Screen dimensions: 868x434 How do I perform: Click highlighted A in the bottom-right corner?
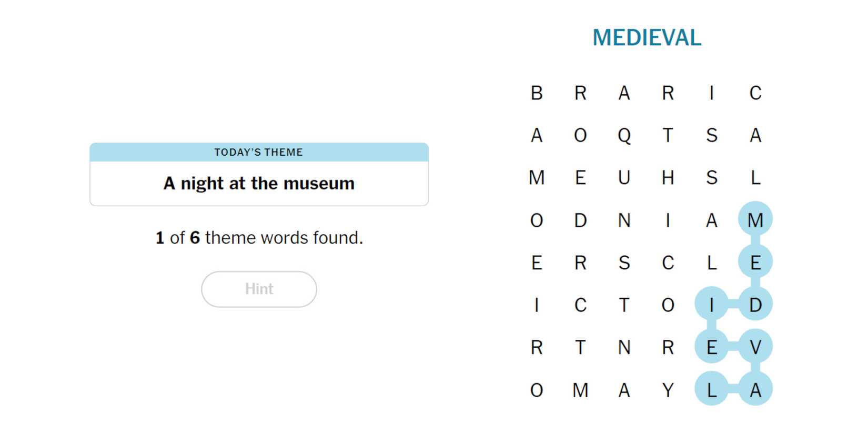[x=755, y=390]
